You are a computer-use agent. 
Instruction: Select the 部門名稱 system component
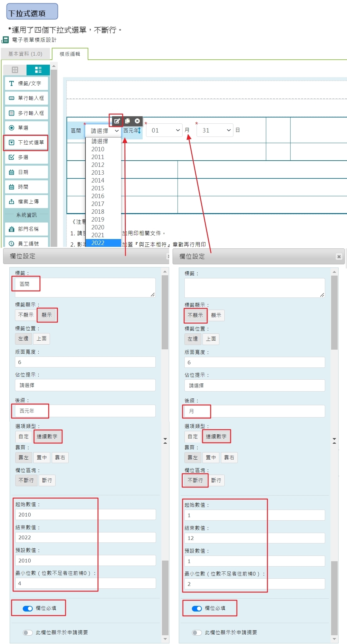coord(27,229)
